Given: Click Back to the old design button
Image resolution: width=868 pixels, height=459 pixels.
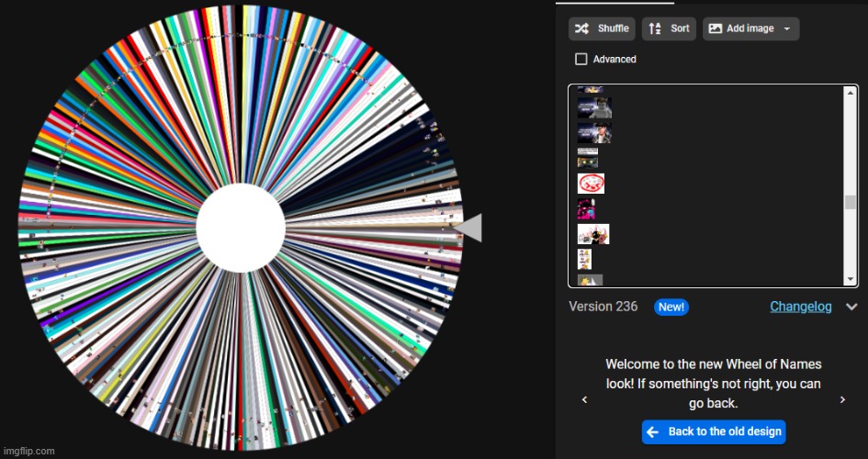Looking at the screenshot, I should pos(714,431).
